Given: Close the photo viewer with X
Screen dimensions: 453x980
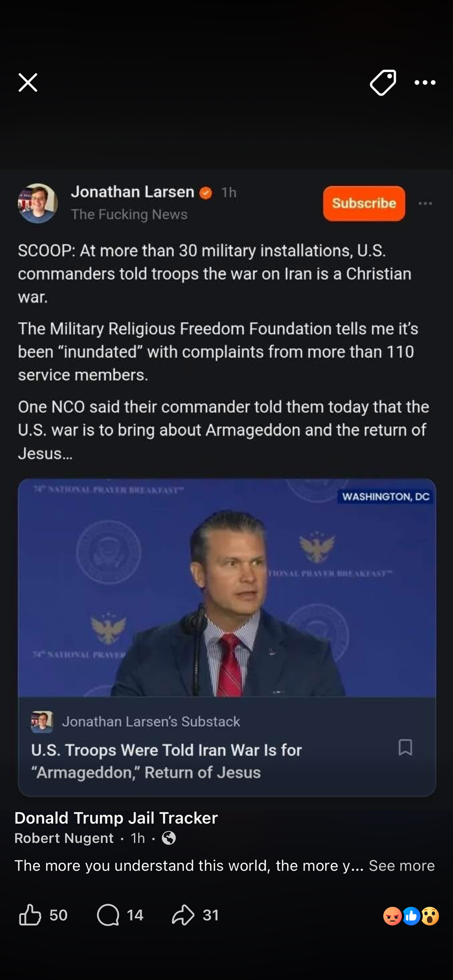Looking at the screenshot, I should point(28,83).
